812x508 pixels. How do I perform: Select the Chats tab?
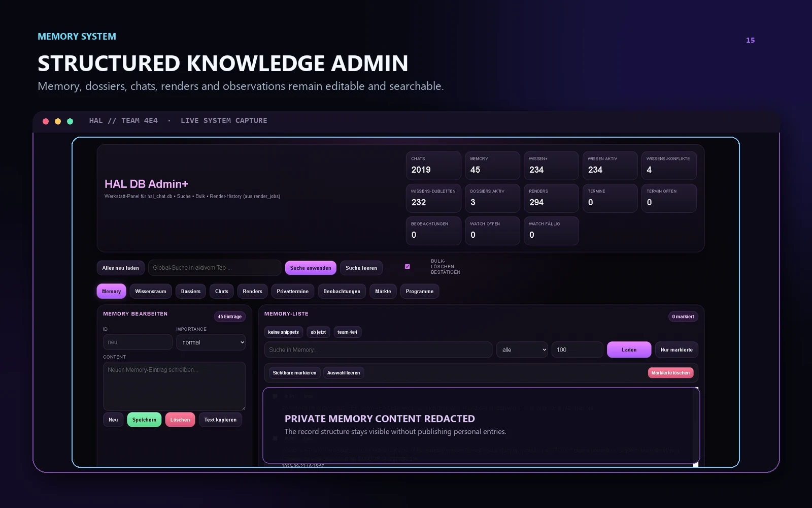coord(222,292)
